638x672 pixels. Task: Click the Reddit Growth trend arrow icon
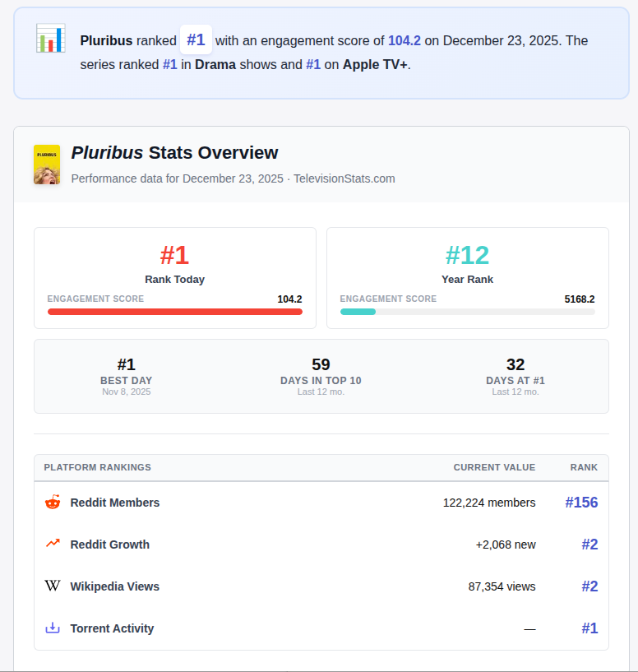[53, 544]
